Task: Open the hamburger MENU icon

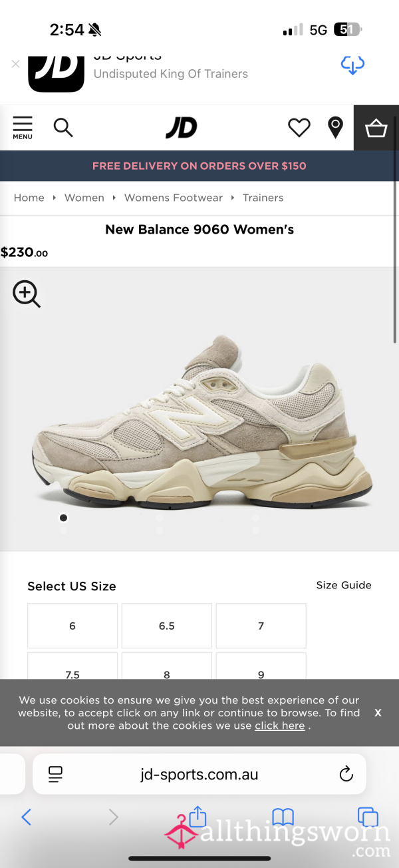Action: pos(23,127)
